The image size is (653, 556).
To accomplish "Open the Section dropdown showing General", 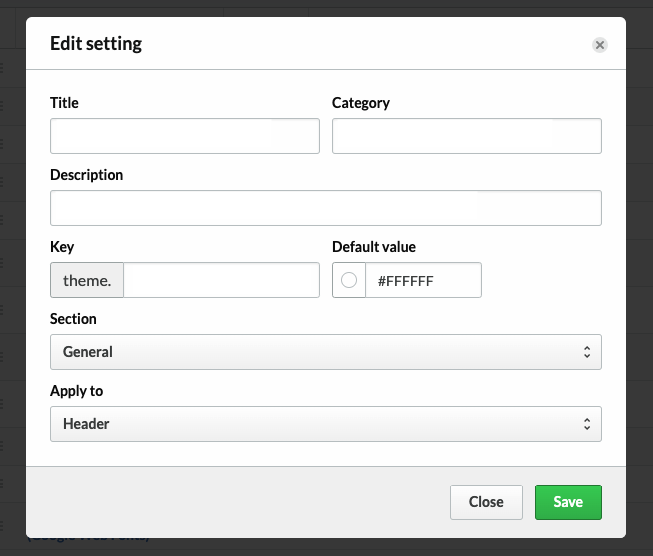I will click(x=326, y=352).
